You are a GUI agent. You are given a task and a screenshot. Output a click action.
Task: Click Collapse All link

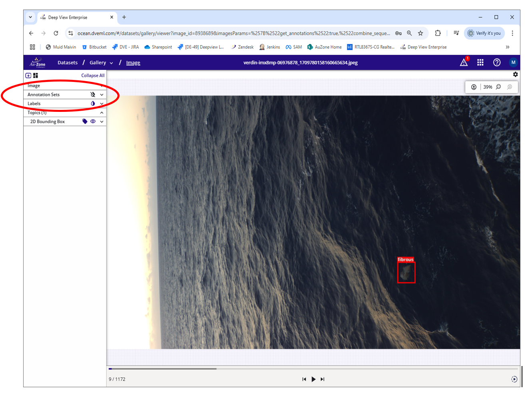93,76
